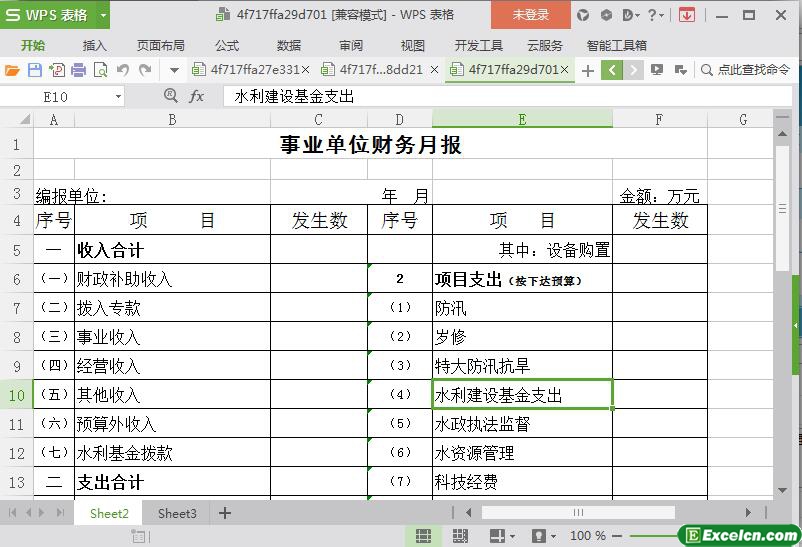Click the save icon in quick toolbar
This screenshot has height=547, width=802.
tap(34, 70)
